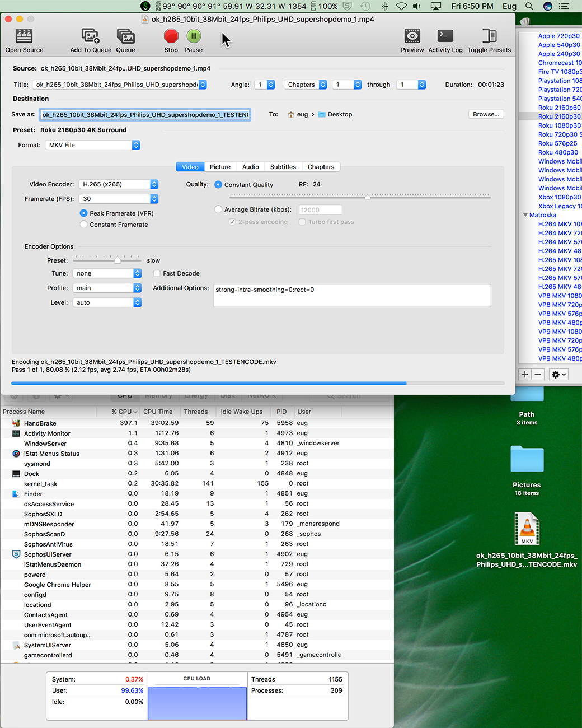Switch to the Video tab
The height and width of the screenshot is (728, 582).
point(190,167)
